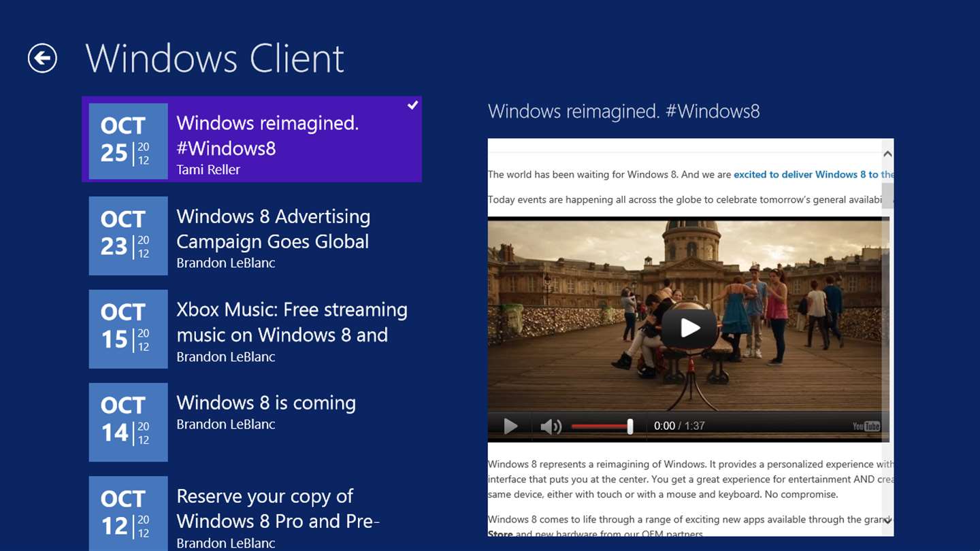
Task: Open the YouTube logo in the video bar
Action: (866, 426)
